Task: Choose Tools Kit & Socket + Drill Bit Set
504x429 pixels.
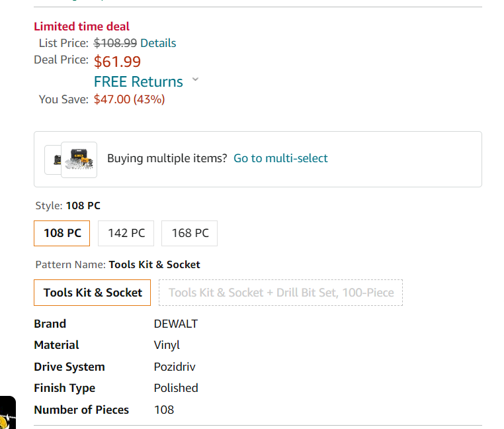Action: [x=280, y=293]
